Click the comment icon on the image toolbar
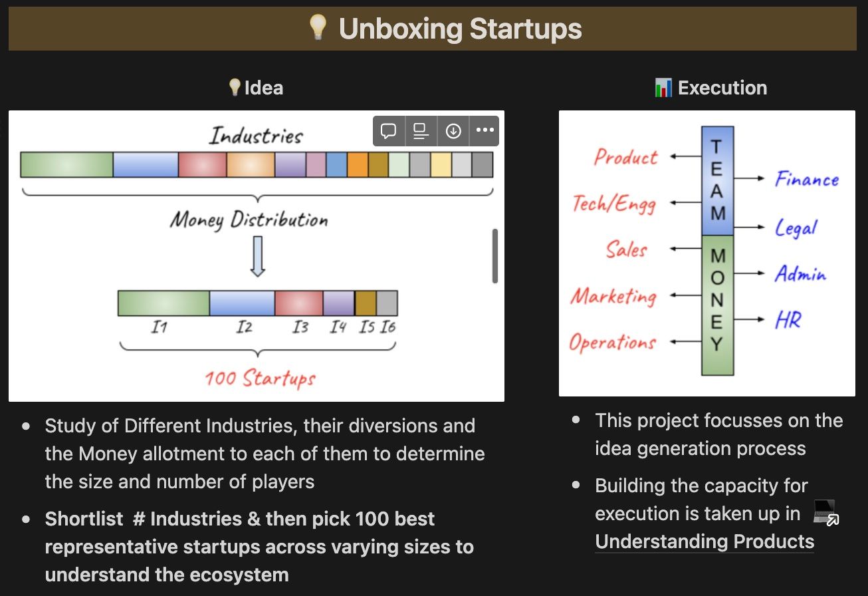 click(x=389, y=131)
